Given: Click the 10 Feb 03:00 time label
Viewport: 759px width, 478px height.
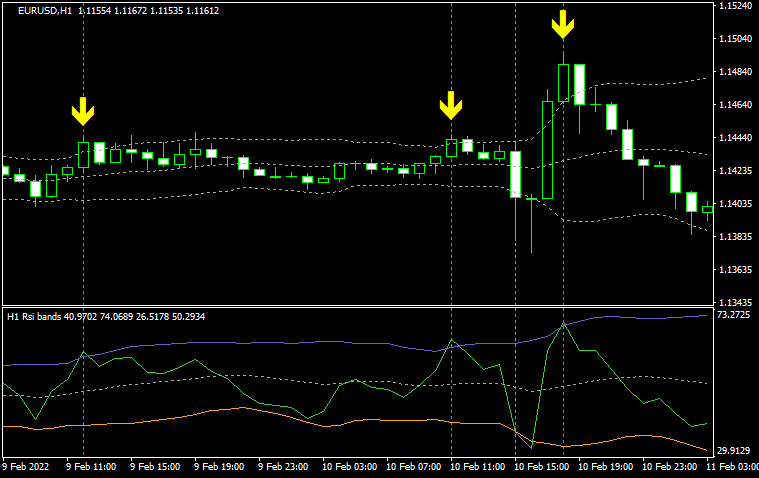Looking at the screenshot, I should 349,467.
